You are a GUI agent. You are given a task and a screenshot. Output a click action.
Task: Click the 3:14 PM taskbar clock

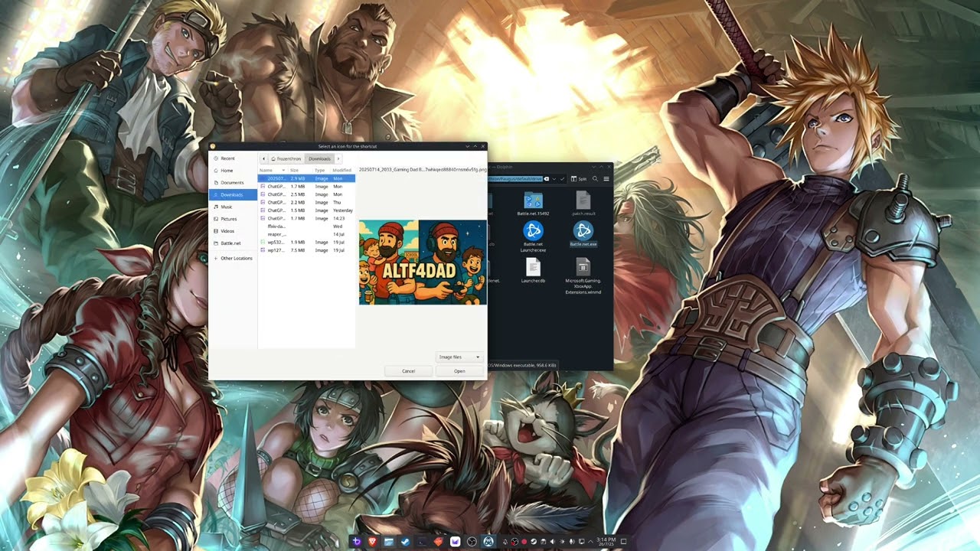click(x=606, y=541)
